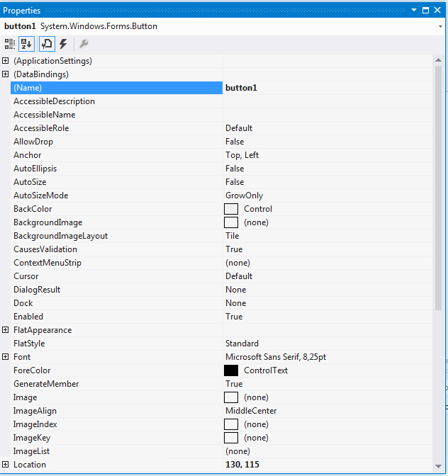
Task: Click the BackColor Control color swatch
Action: [231, 209]
